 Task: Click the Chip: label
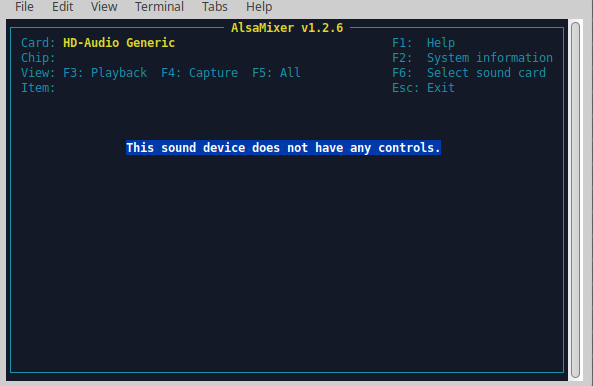38,58
